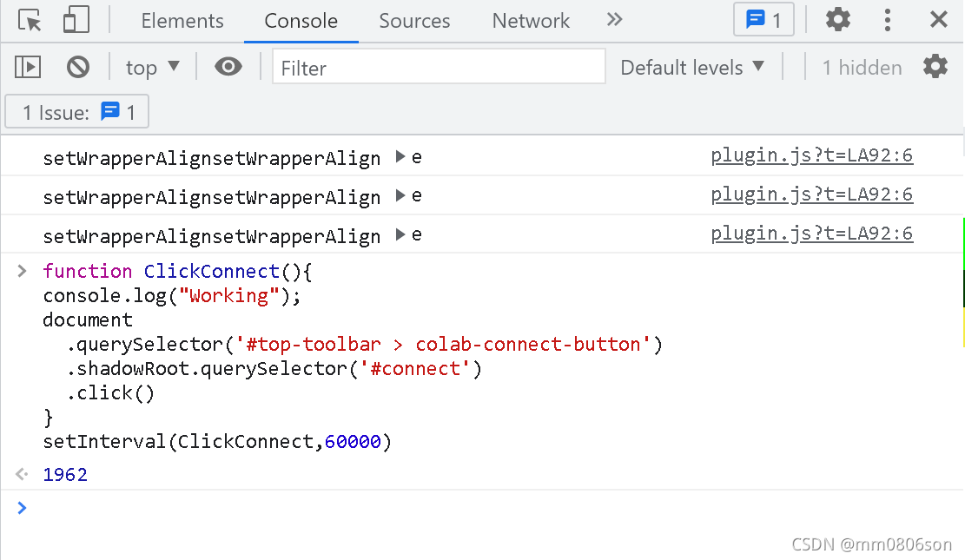Clear the console messages
Screen dimensions: 965x560
(78, 67)
